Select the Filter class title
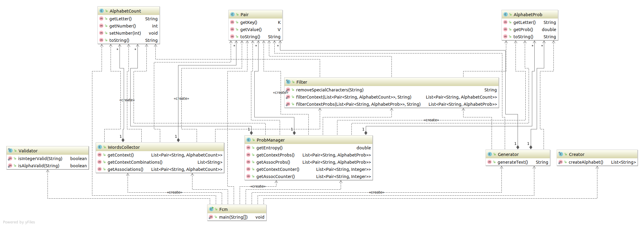 302,82
